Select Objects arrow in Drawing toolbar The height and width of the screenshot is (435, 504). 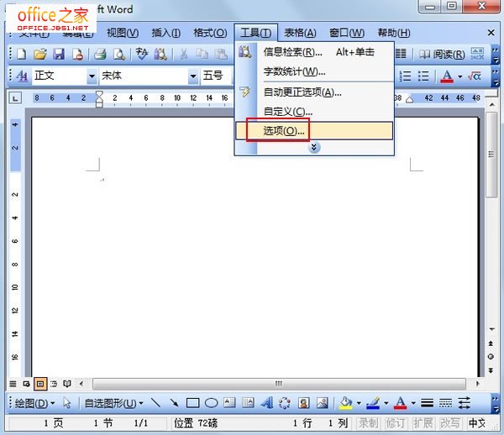click(67, 402)
